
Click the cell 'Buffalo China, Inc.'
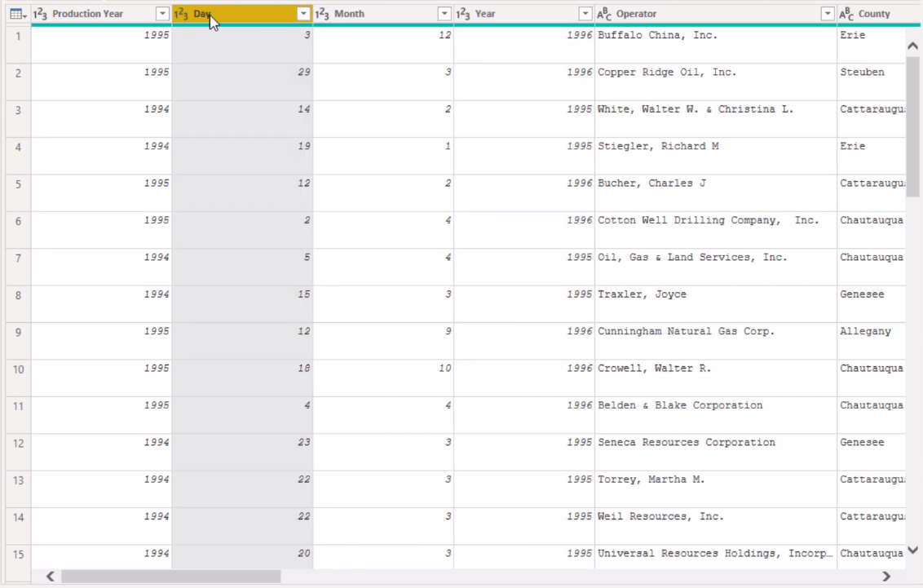[716, 45]
